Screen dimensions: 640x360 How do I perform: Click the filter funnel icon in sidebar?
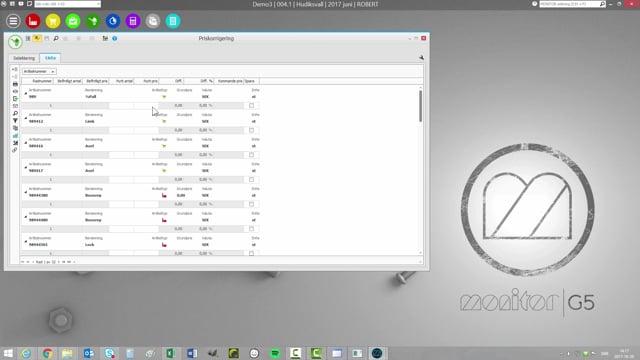coord(15,121)
